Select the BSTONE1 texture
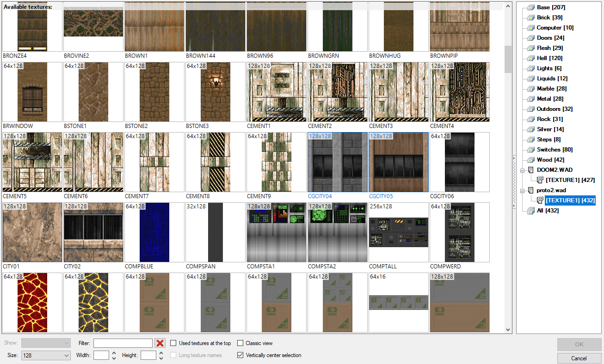The image size is (604, 364). click(x=93, y=92)
